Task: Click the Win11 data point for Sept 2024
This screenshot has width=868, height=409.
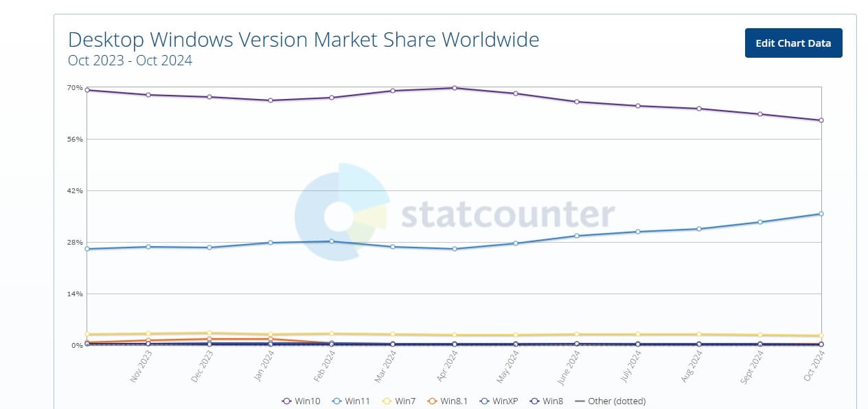Action: 760,222
